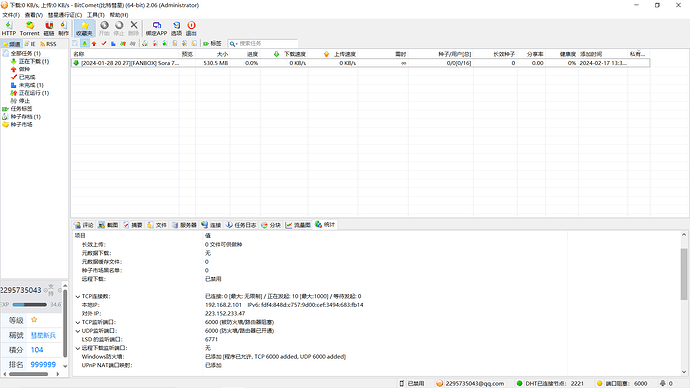
Task: Collapse the 远程下载监听端口 row chevron
Action: tap(77, 348)
